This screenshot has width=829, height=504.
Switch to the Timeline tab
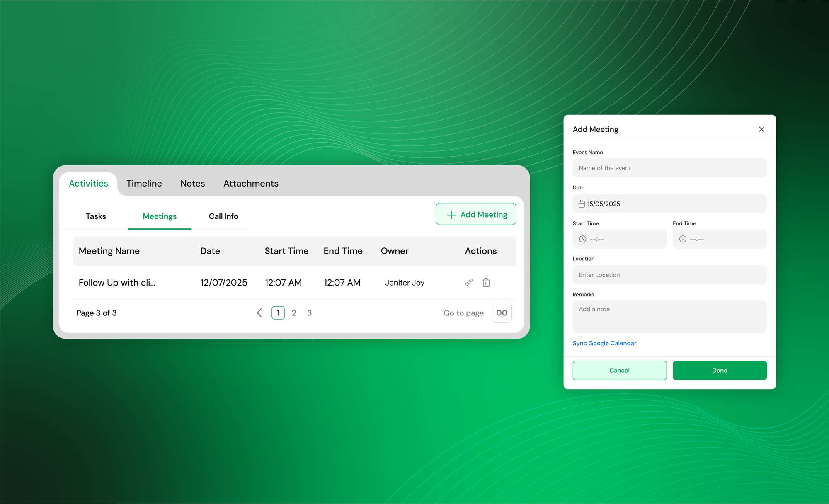point(144,183)
